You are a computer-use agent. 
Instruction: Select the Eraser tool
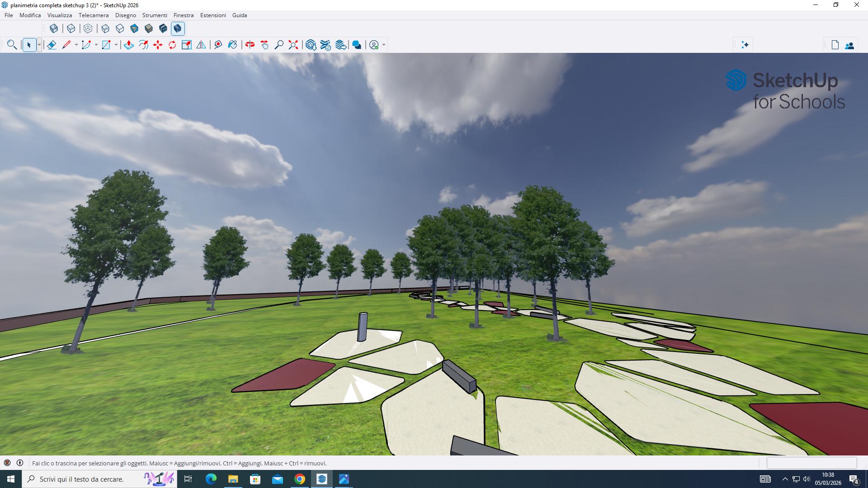52,45
